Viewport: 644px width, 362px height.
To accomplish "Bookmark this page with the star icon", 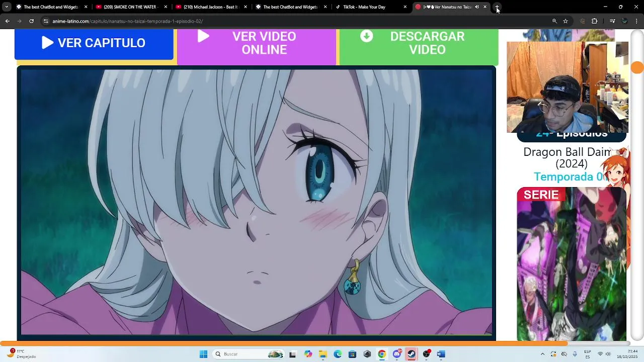I will (566, 21).
